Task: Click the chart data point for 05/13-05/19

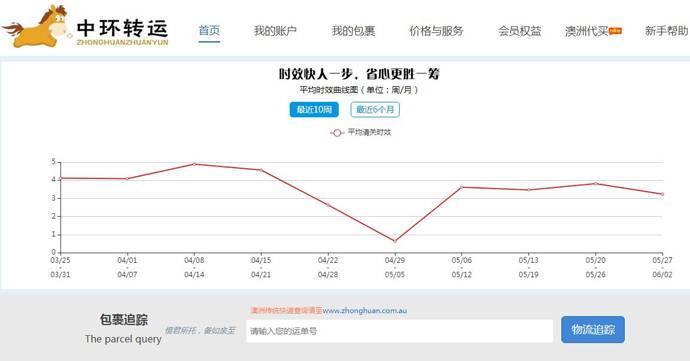Action: [529, 190]
